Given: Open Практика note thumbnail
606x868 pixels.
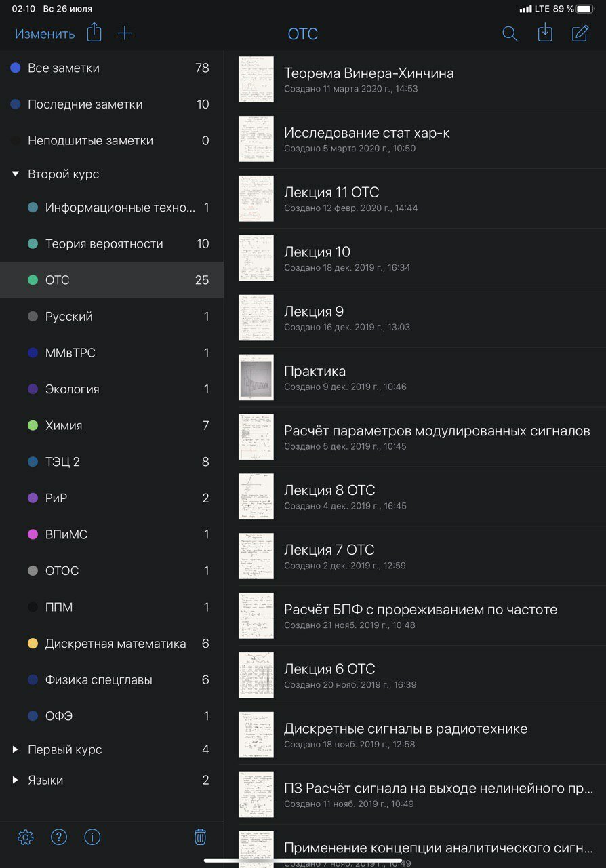Looking at the screenshot, I should [256, 377].
